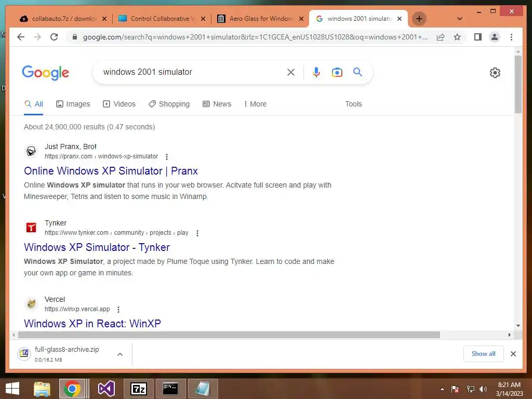This screenshot has height=399, width=532.
Task: Open the taskbar clock showing 8:21 AM
Action: click(x=509, y=389)
